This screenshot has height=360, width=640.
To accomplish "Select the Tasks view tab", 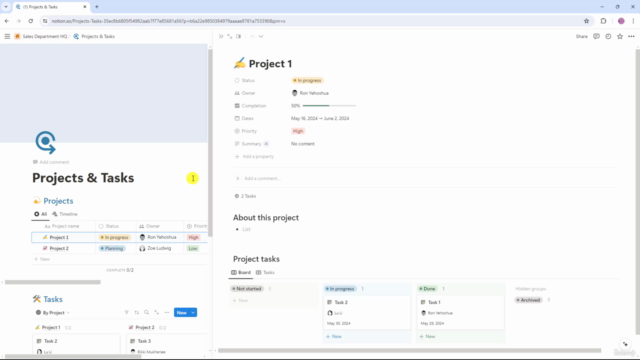I will [265, 272].
